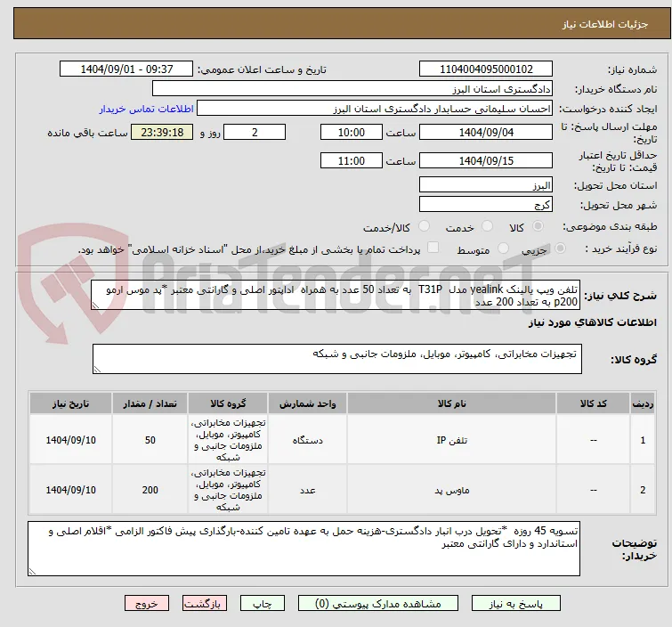This screenshot has height=627, width=672.
Task: Click the استان محل تحویل field البرز
Action: (486, 185)
